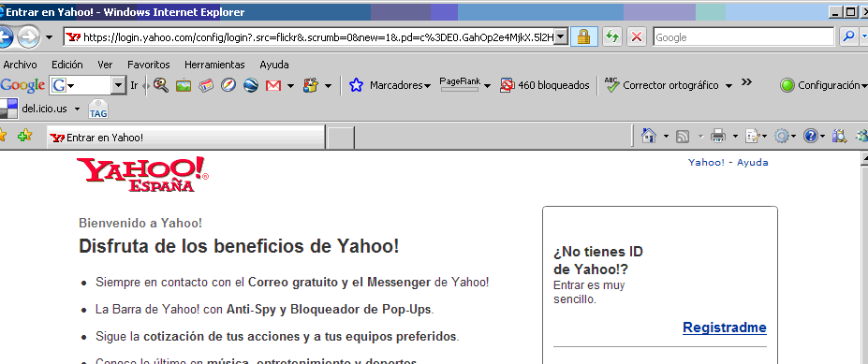Click the Page menu icon
Viewport: 868px width, 364px height.
point(752,137)
